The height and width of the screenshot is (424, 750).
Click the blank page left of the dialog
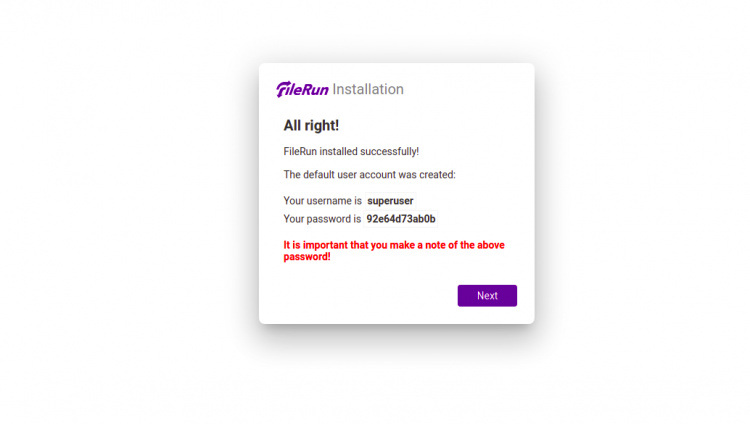(130, 200)
